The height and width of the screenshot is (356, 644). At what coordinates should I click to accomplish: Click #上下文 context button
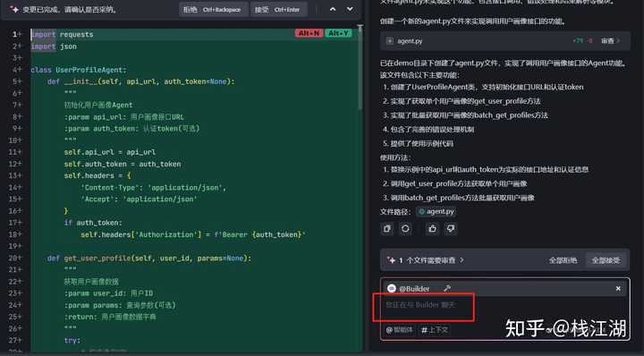coord(435,330)
